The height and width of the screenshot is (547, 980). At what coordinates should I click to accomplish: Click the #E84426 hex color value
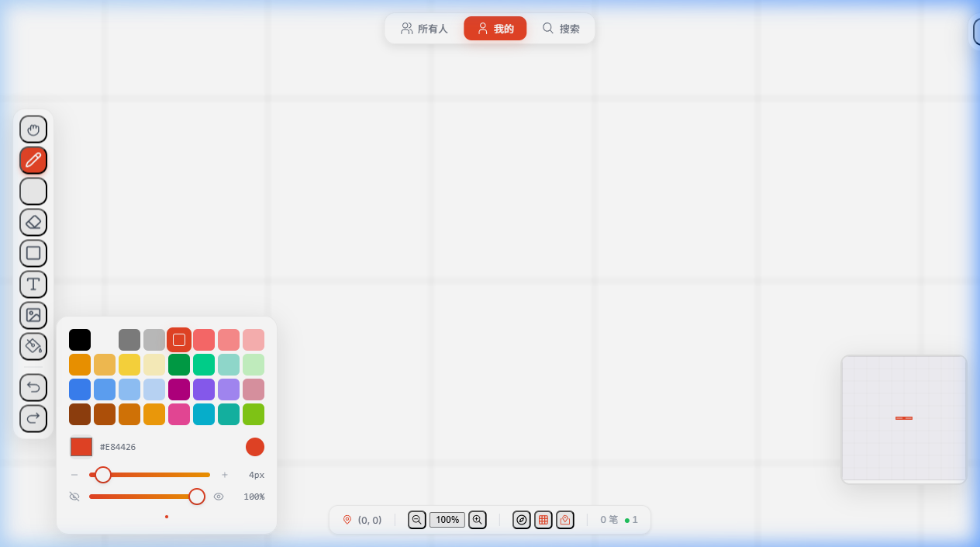[x=118, y=447]
